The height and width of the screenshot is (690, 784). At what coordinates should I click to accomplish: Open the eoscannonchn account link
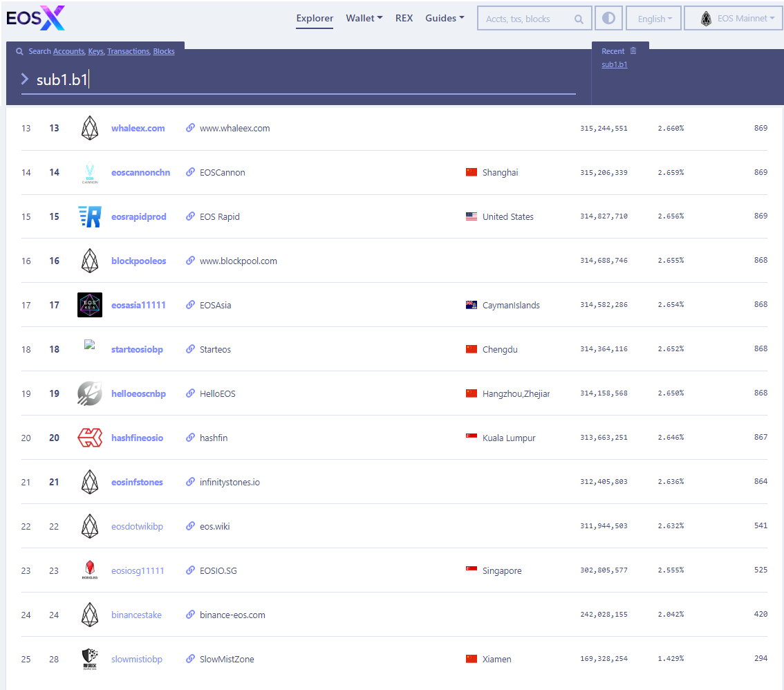140,172
